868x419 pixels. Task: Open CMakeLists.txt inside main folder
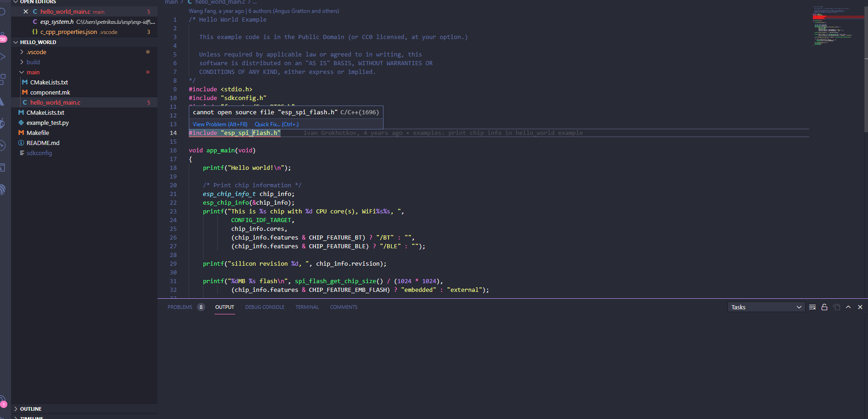(x=85, y=82)
